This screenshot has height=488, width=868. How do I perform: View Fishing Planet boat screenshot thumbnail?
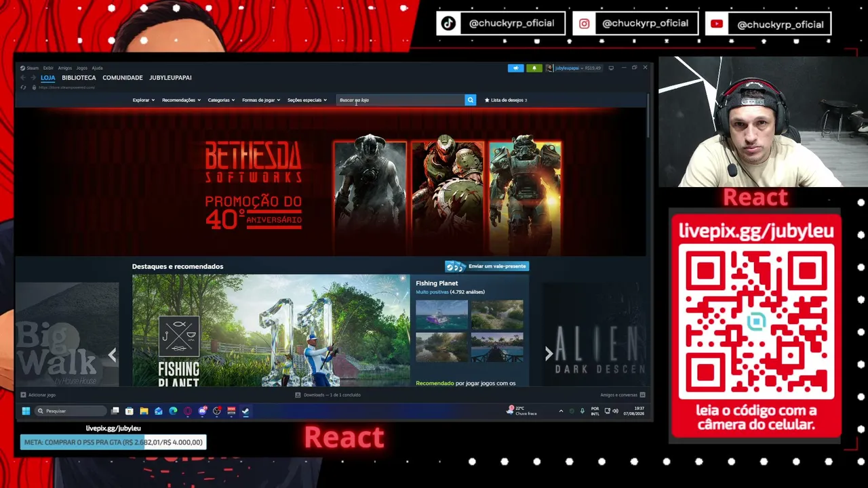coord(441,314)
